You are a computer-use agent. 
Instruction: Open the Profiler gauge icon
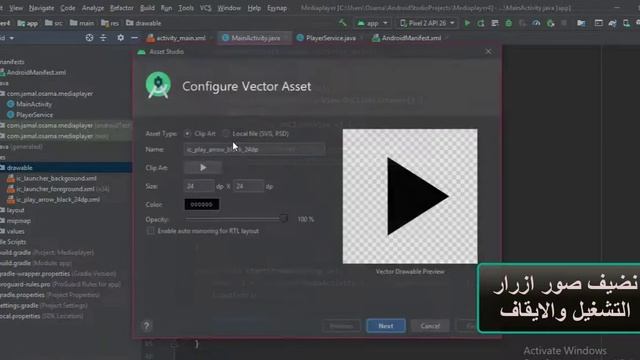536,23
